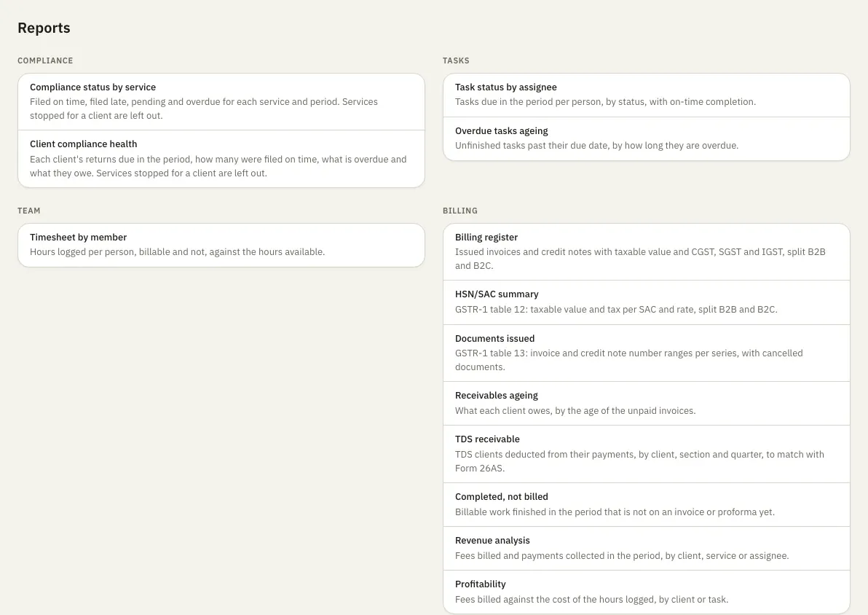Open Compliance status by service report
The image size is (868, 615).
pyautogui.click(x=221, y=101)
